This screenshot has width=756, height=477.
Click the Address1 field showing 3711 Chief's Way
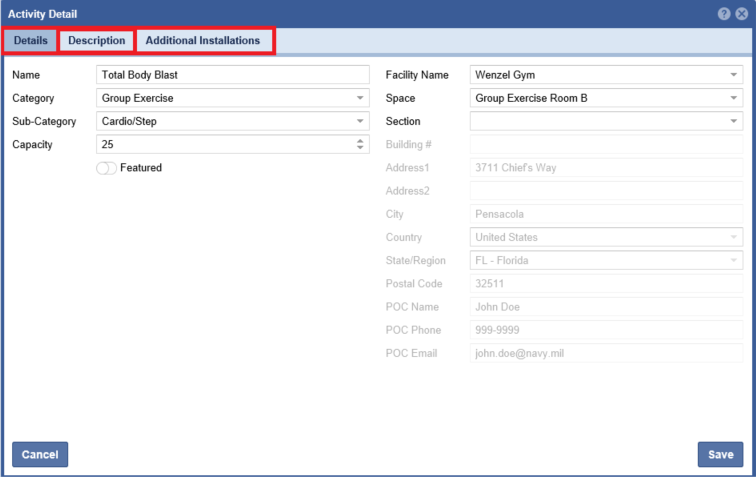tap(606, 168)
